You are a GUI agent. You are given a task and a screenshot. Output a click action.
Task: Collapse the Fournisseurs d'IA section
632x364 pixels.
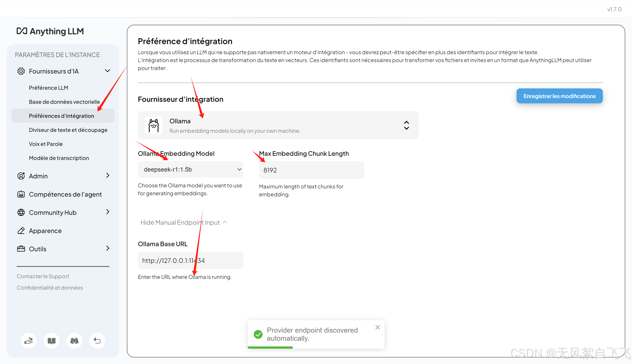pos(108,71)
